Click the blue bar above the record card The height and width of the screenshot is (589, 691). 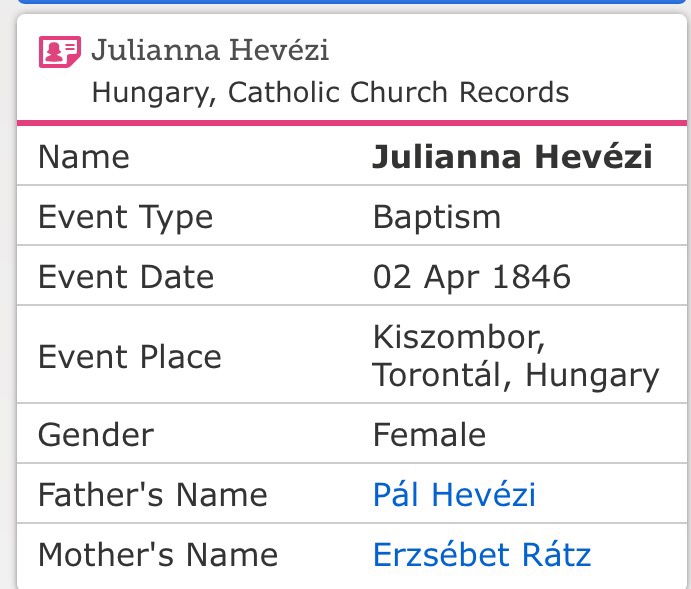click(x=345, y=2)
